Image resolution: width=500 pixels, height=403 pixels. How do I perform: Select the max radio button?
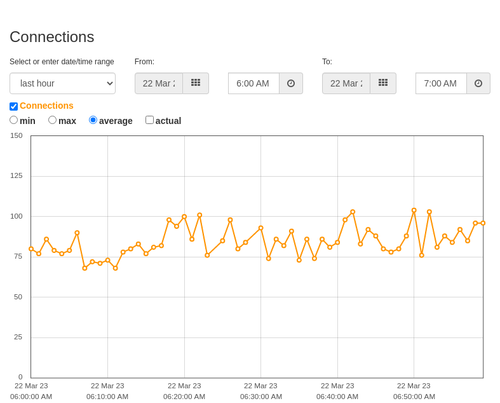point(52,120)
